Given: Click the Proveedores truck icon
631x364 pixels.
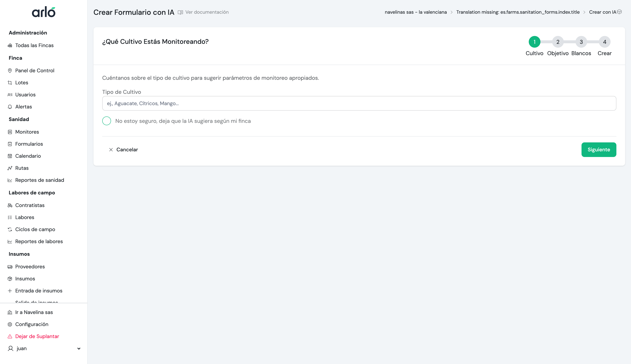Looking at the screenshot, I should click(10, 267).
